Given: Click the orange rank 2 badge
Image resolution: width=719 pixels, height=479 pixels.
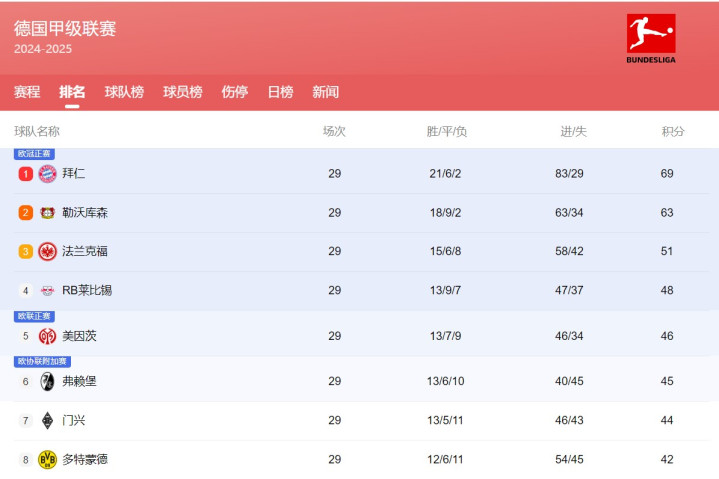Looking at the screenshot, I should 26,213.
